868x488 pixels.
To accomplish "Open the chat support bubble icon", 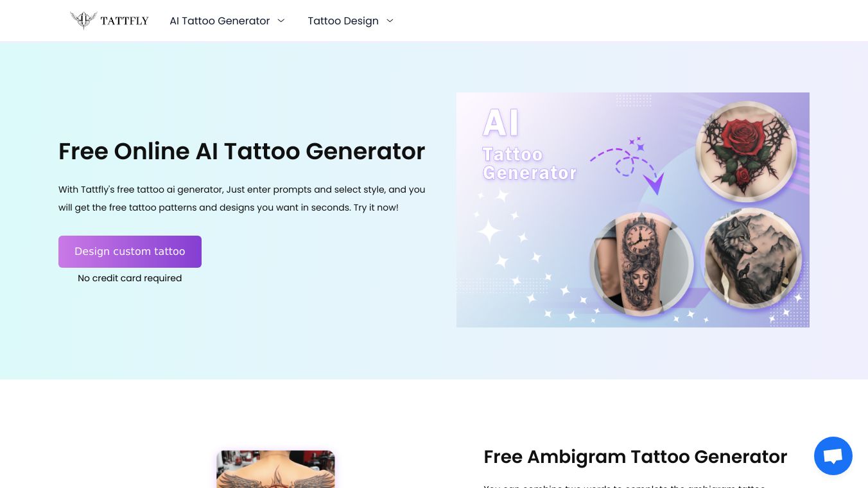I will (x=833, y=456).
